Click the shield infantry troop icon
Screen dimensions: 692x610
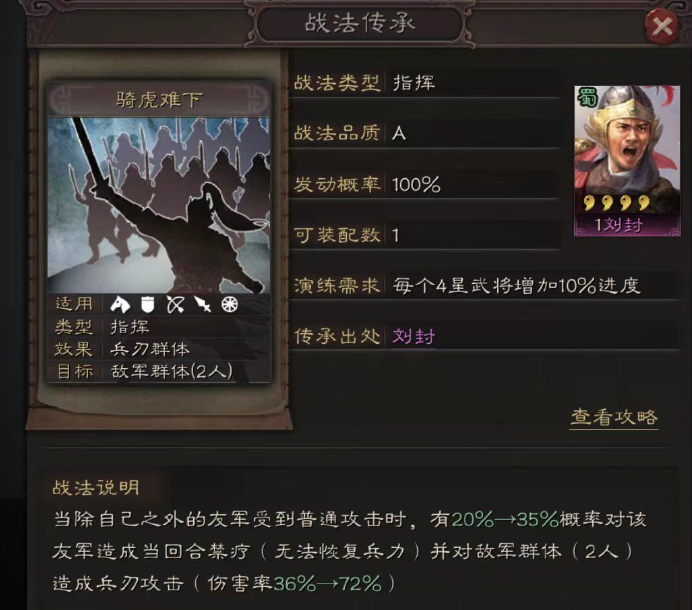[x=148, y=305]
